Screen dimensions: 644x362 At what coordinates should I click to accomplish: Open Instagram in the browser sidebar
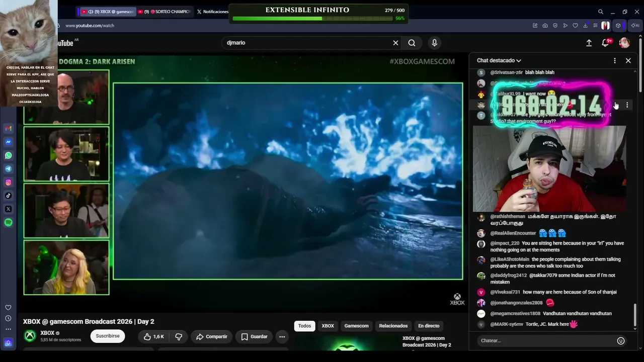[8, 183]
